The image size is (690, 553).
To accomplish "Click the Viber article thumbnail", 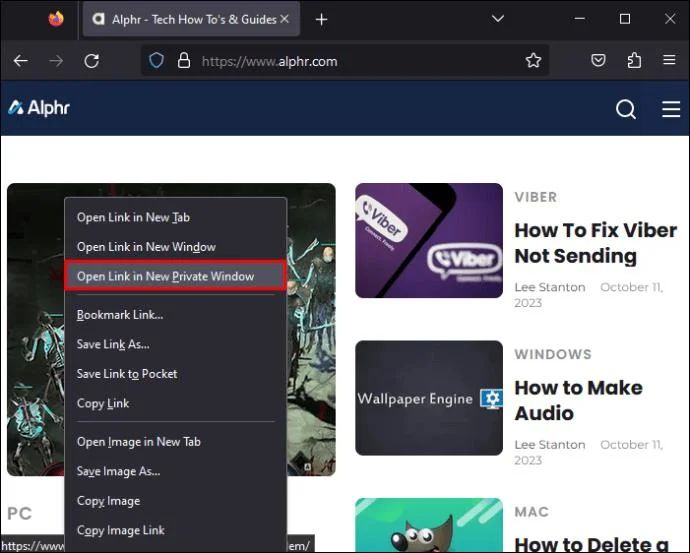I will coord(429,241).
